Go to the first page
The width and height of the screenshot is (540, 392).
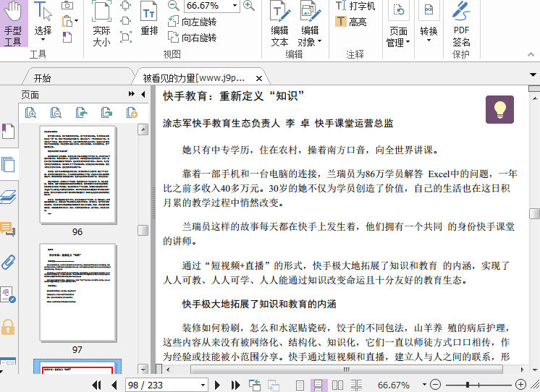[x=97, y=385]
